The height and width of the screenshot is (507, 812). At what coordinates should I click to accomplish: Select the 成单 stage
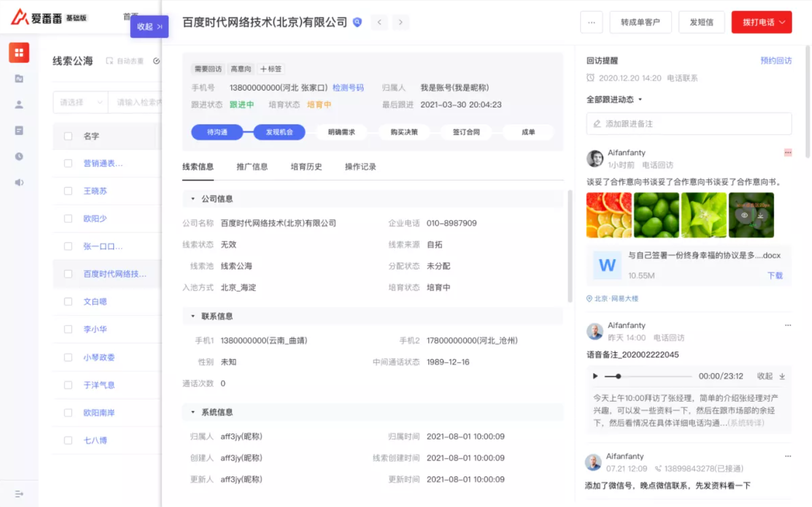[528, 132]
